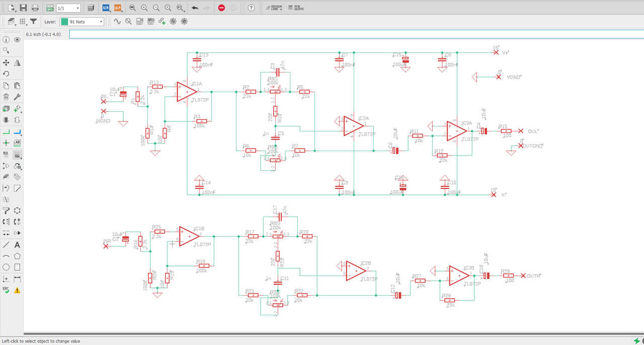The image size is (644, 345).
Task: Select the Add Part tool
Action: click(x=6, y=108)
